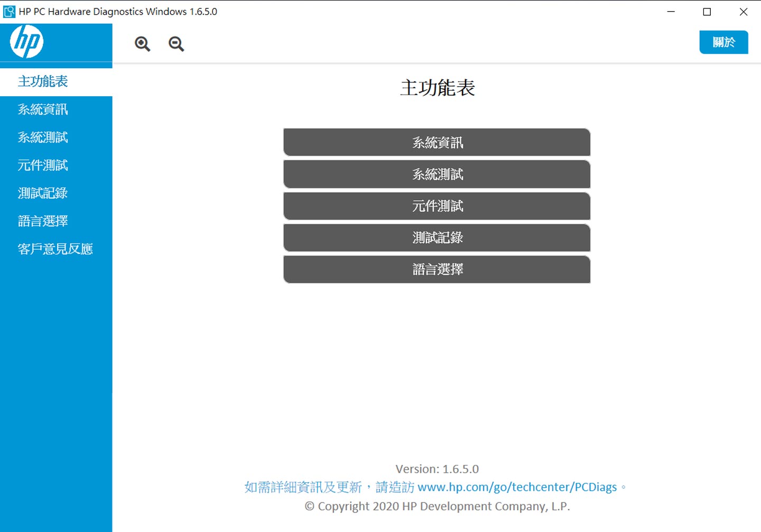The image size is (761, 532).
Task: Select 測試記錄 in the left navigation
Action: click(x=42, y=193)
